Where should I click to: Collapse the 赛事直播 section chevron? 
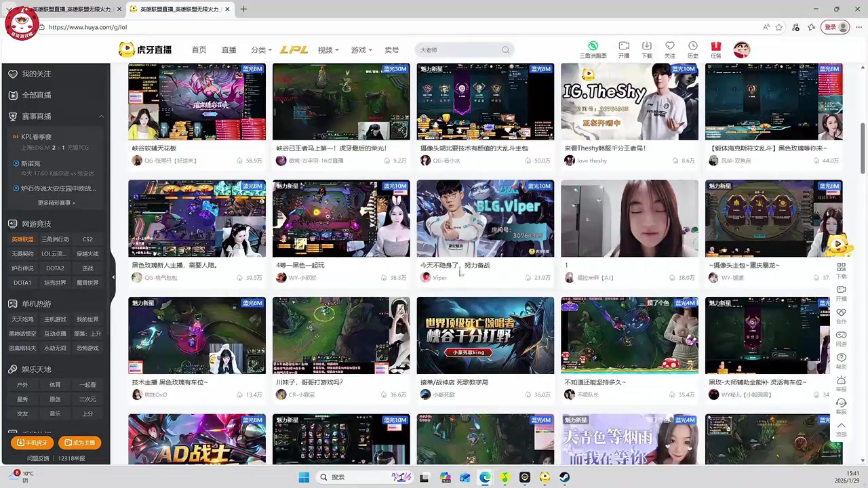click(x=101, y=117)
